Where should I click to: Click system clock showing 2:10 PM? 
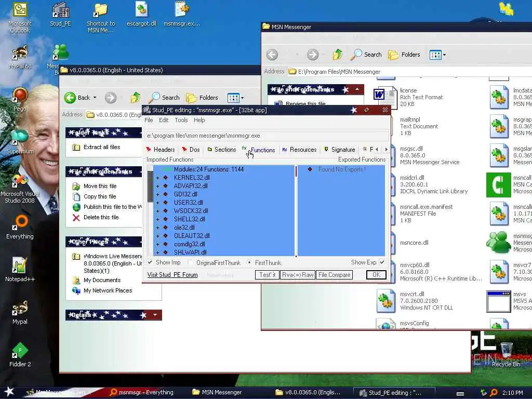tap(512, 393)
